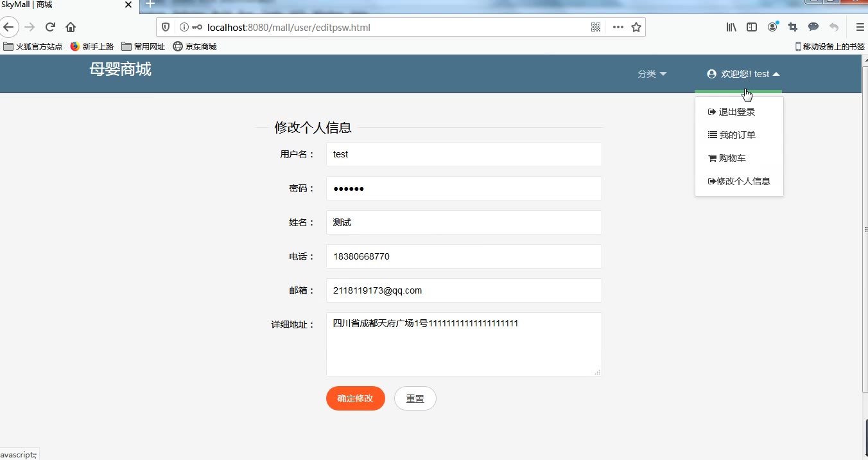Click the 邮箱 email field

[x=464, y=290]
